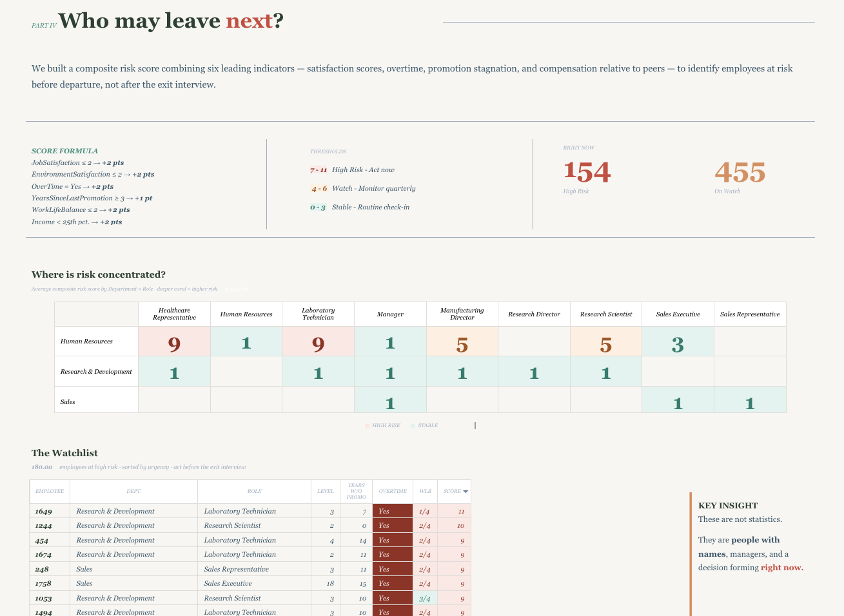Click score 10 for employee 1244
The image size is (844, 616).
(455, 526)
